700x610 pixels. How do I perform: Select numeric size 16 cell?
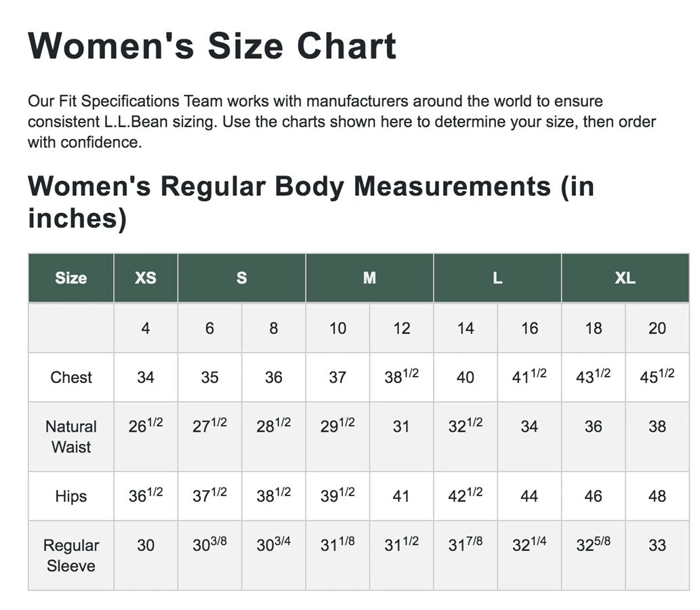(529, 328)
